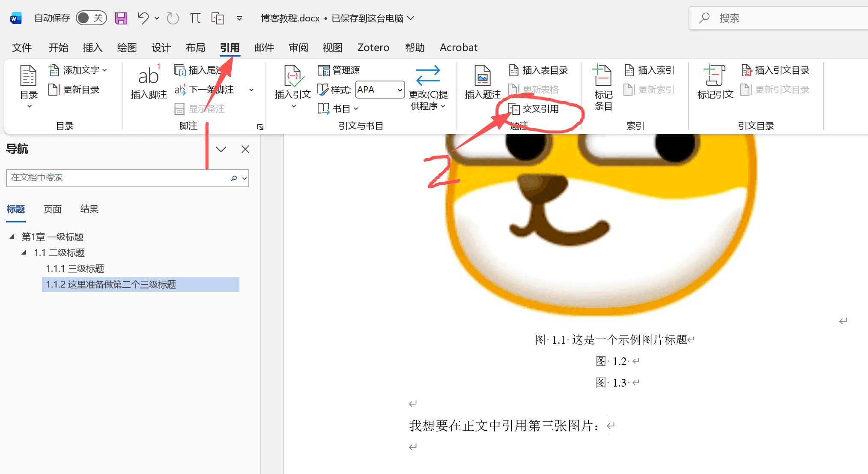Insert an index using 插入索引
The image size is (868, 474).
(649, 70)
